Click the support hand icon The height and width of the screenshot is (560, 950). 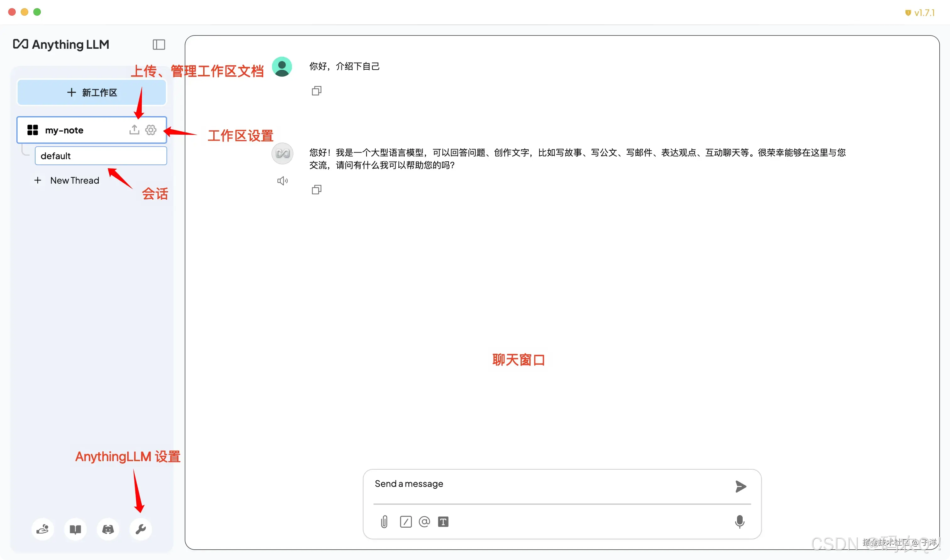[x=43, y=529]
